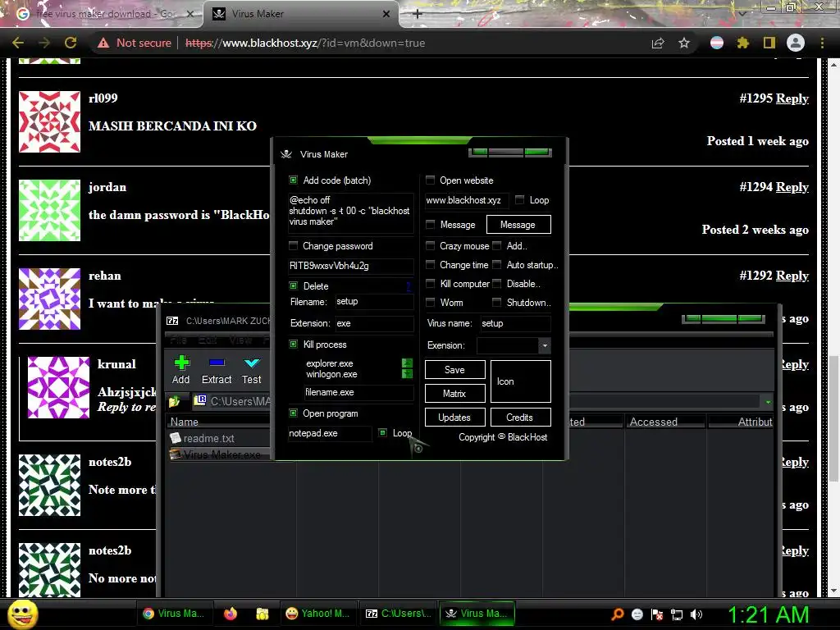Screen dimensions: 840x630
Task: Switch to Chrome Virus Ma... taskbar item
Action: pyautogui.click(x=174, y=614)
